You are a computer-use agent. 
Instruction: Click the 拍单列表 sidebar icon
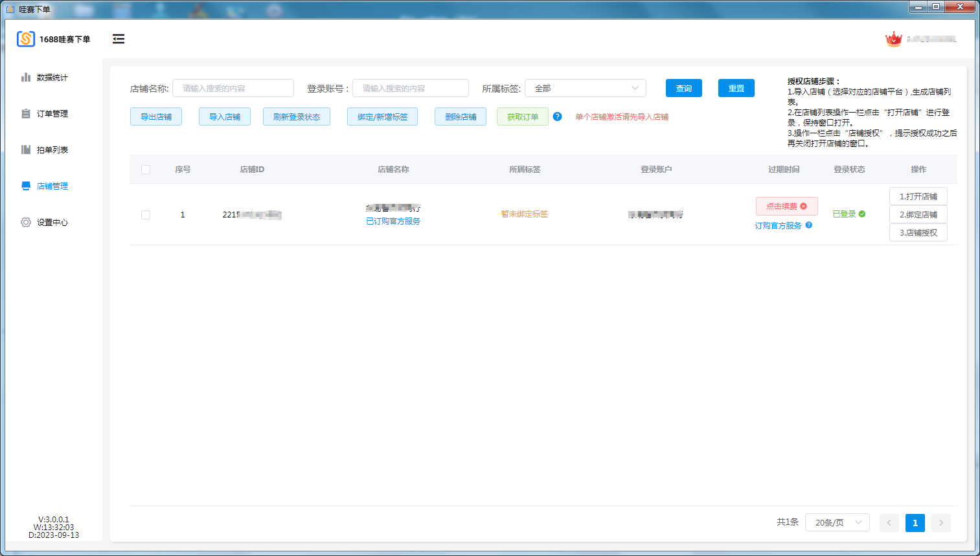[x=26, y=150]
